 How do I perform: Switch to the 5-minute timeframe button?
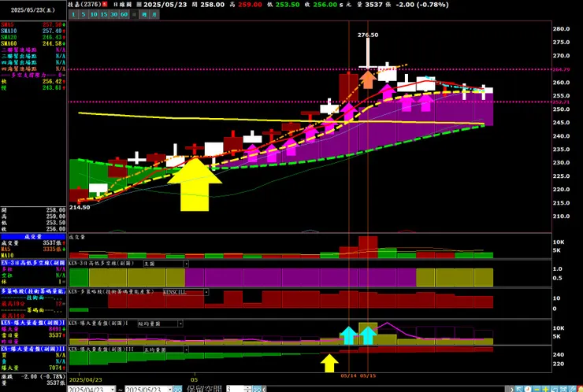point(84,14)
